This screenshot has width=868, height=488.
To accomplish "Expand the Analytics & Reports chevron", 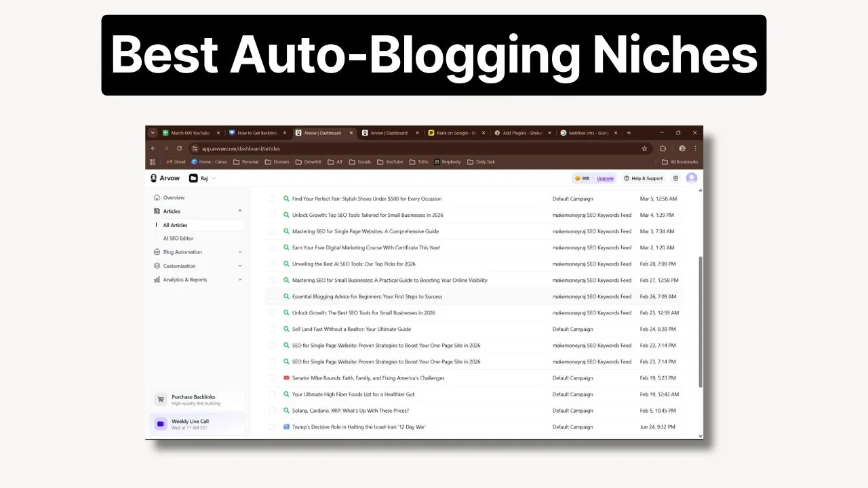I will click(239, 279).
